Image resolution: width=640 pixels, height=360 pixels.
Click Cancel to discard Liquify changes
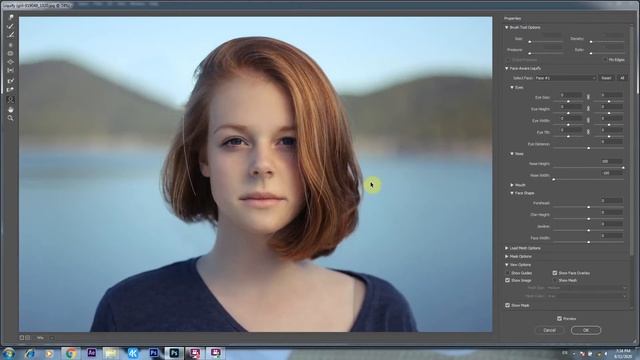(549, 330)
